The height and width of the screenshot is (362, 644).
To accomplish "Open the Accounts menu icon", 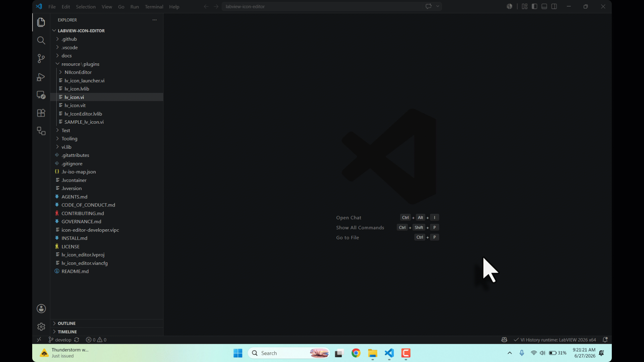I will (x=41, y=309).
